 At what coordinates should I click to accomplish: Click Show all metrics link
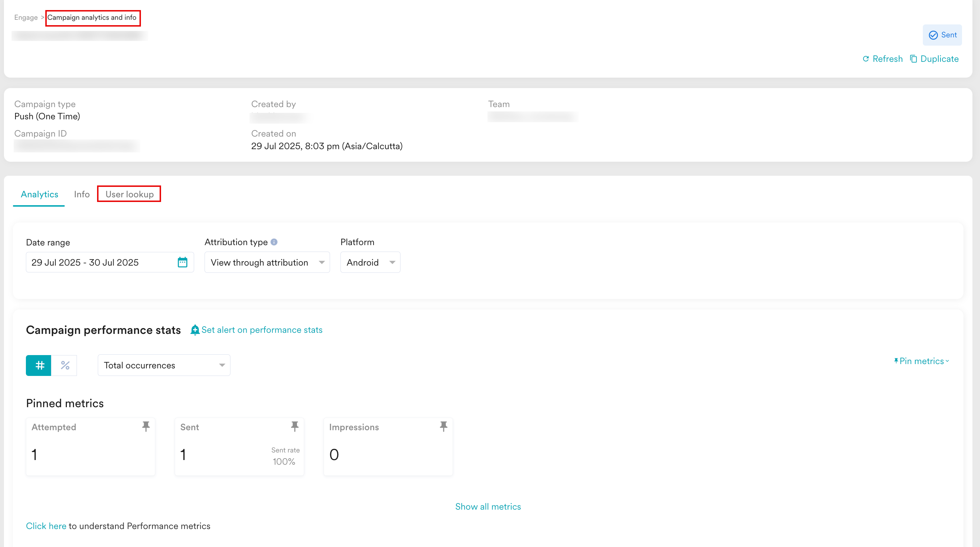[x=488, y=507]
